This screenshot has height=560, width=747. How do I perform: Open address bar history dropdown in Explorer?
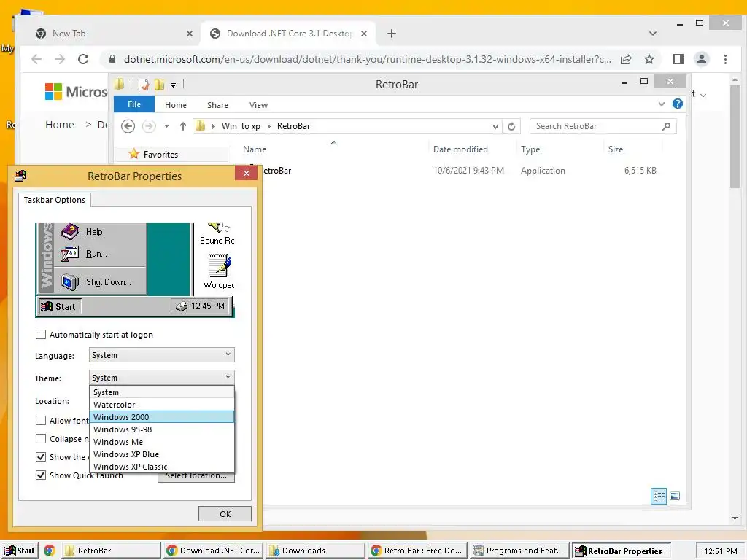(495, 126)
